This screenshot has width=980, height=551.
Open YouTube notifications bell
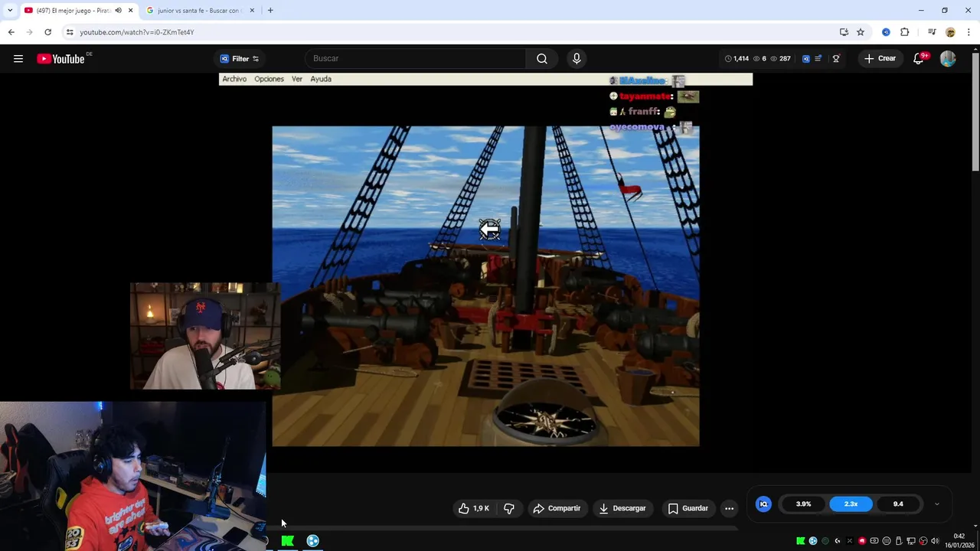(x=919, y=59)
